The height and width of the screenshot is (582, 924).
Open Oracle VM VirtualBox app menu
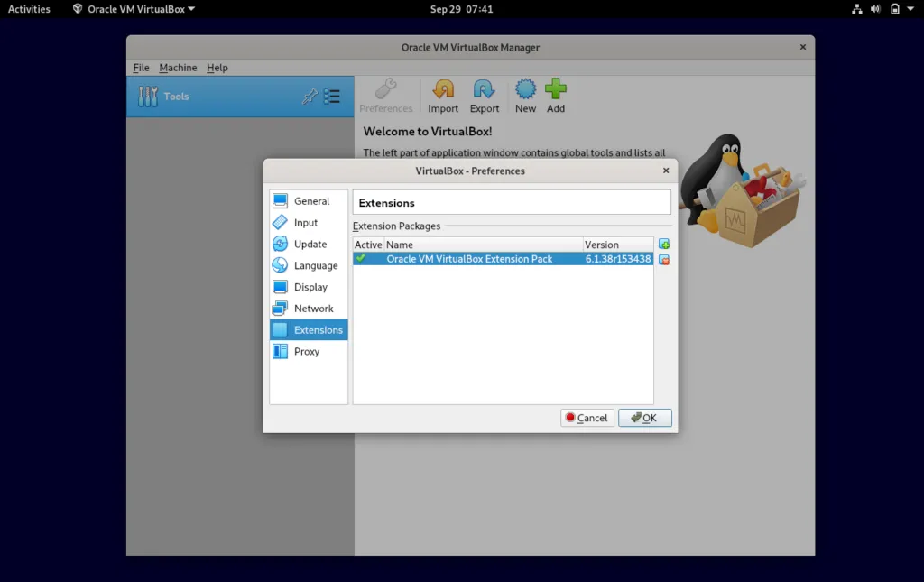[x=134, y=9]
